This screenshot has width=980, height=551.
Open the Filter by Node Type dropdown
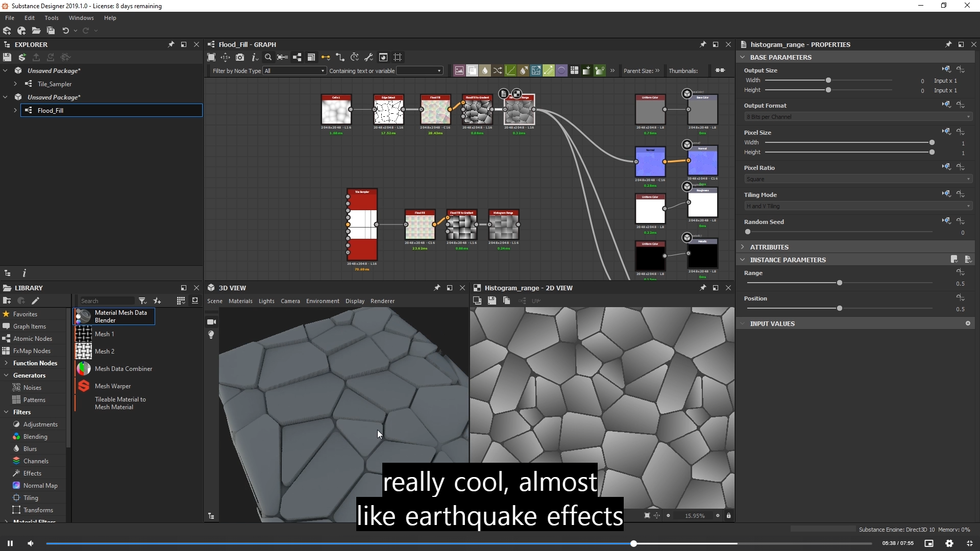295,70
